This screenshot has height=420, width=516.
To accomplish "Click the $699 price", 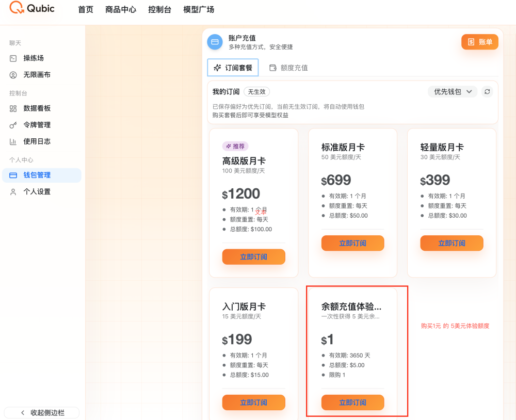I will [336, 180].
